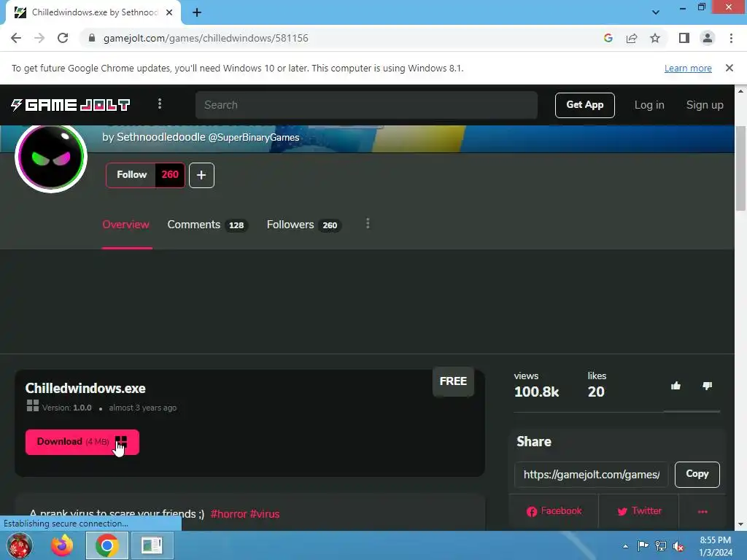Open the Learn more link about Chrome updates
Image resolution: width=747 pixels, height=560 pixels.
(688, 68)
